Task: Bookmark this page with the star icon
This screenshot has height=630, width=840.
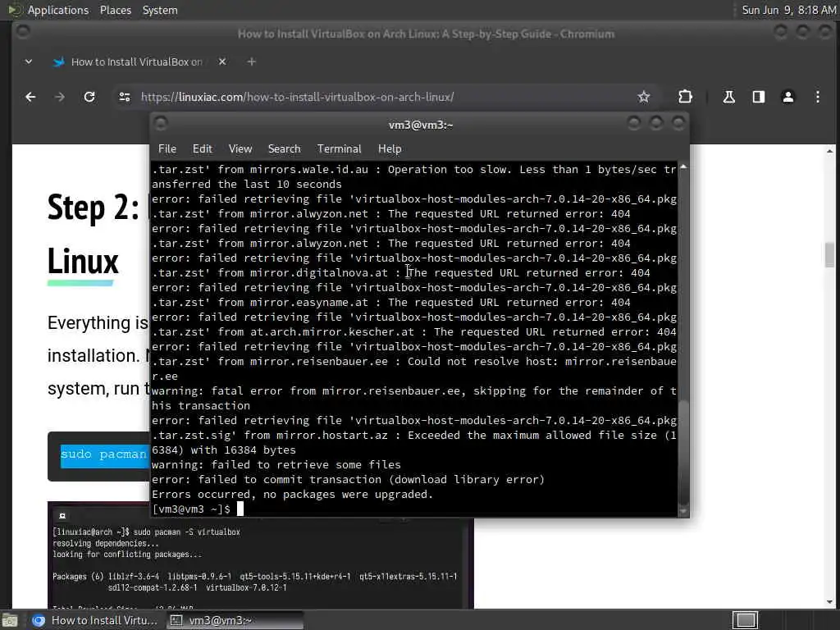Action: click(x=643, y=97)
